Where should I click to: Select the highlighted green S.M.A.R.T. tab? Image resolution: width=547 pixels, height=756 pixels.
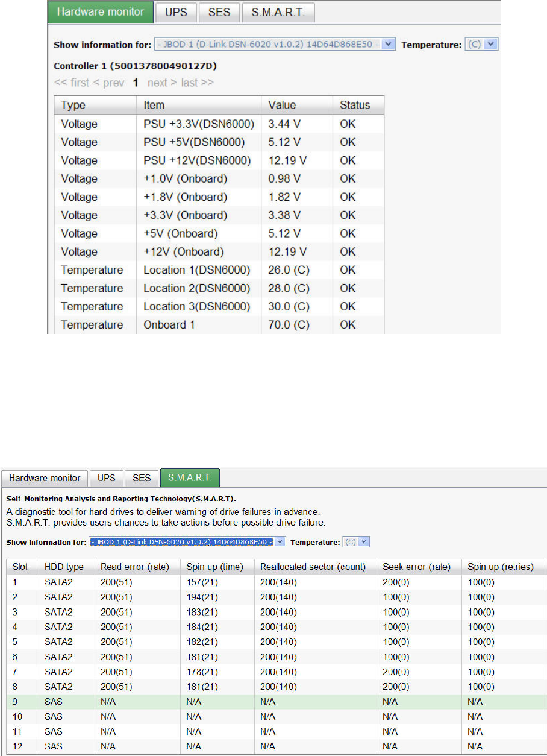tap(190, 478)
